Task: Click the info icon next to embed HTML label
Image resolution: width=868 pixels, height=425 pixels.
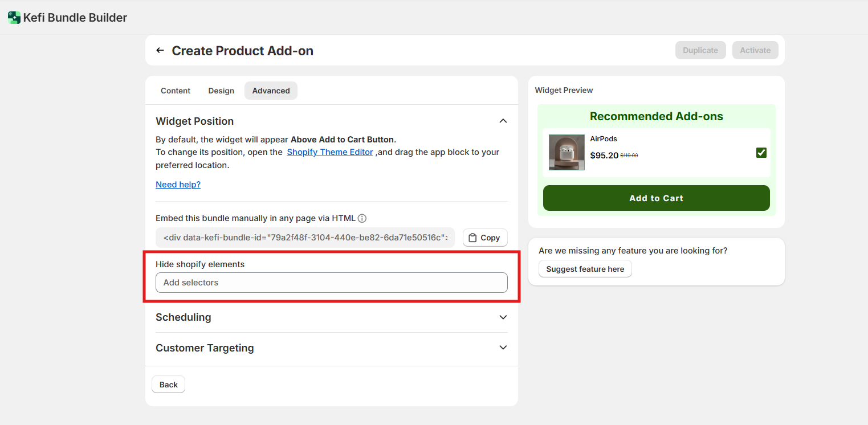Action: pyautogui.click(x=362, y=218)
